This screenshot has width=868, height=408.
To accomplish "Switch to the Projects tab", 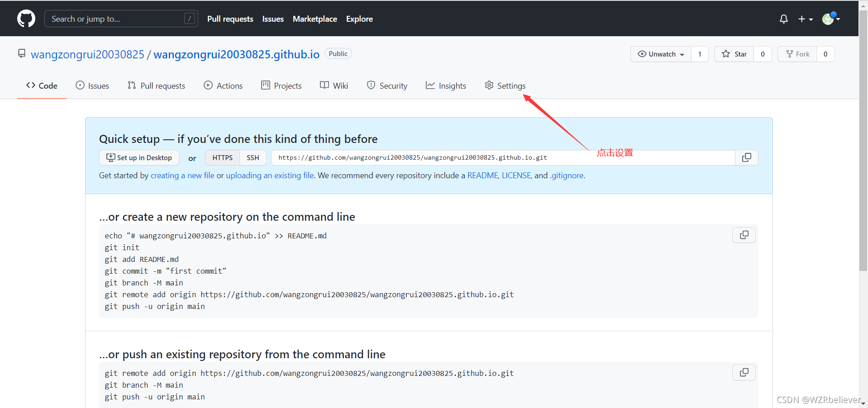I will [x=281, y=85].
